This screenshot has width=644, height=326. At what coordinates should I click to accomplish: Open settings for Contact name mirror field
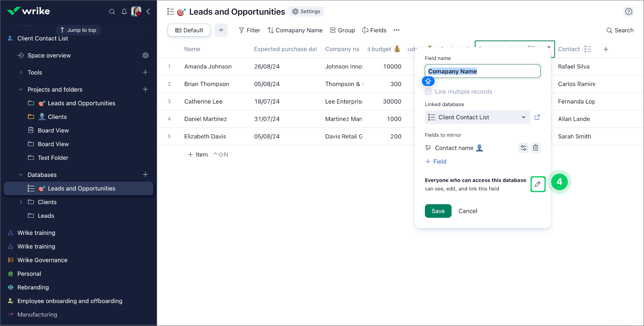(523, 148)
